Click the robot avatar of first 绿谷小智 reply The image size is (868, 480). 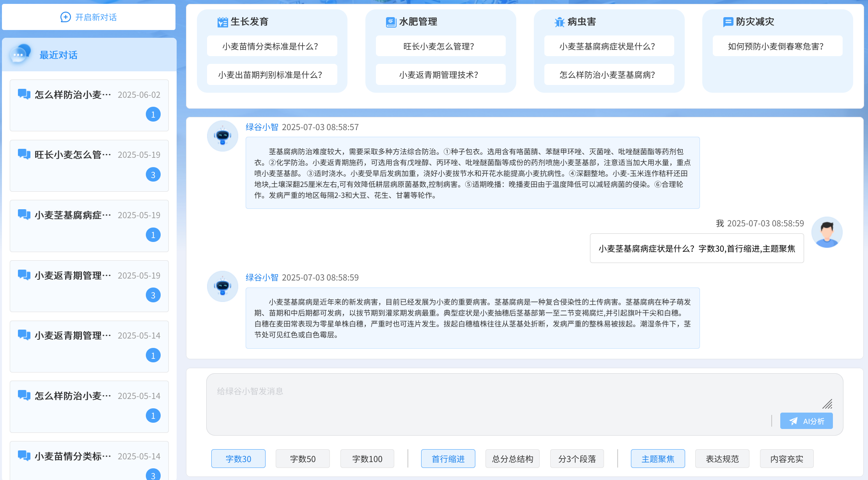223,136
